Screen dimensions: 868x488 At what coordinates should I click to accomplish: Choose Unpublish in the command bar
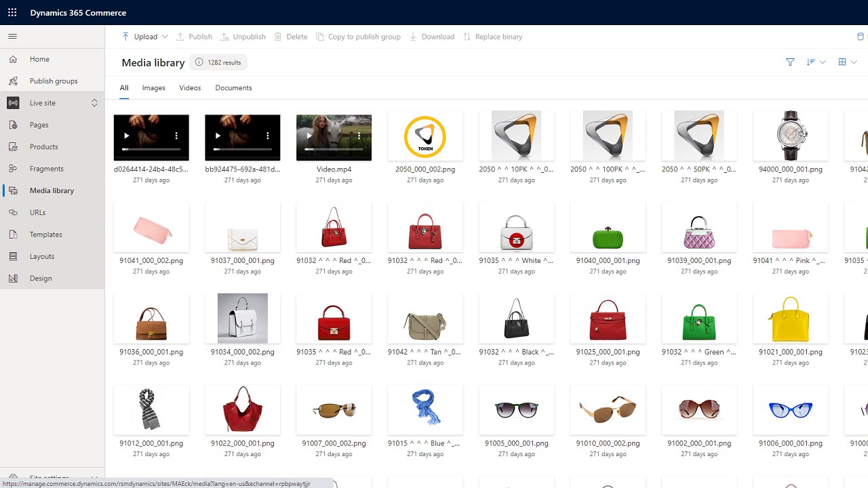click(243, 37)
